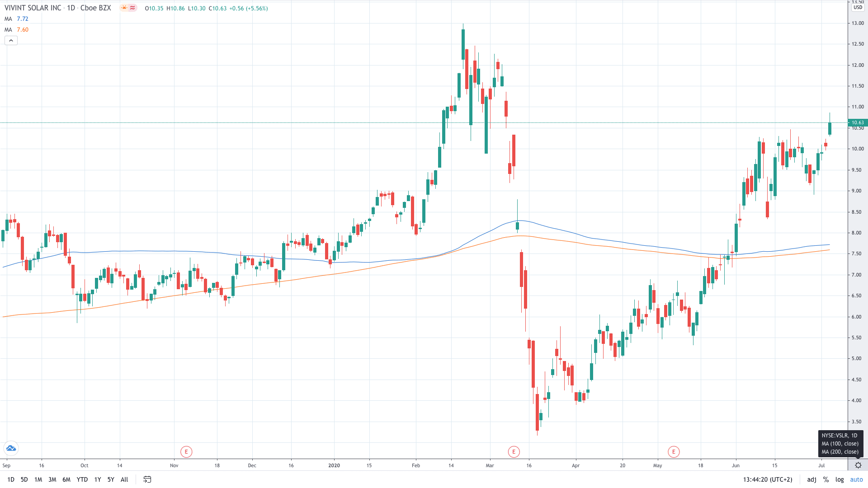Click the March earnings E marker

point(514,451)
